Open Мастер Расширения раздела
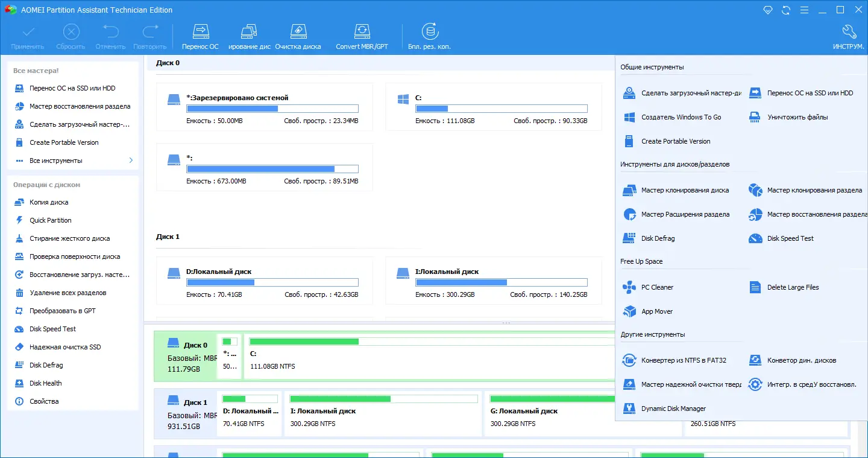The image size is (868, 458). 676,214
